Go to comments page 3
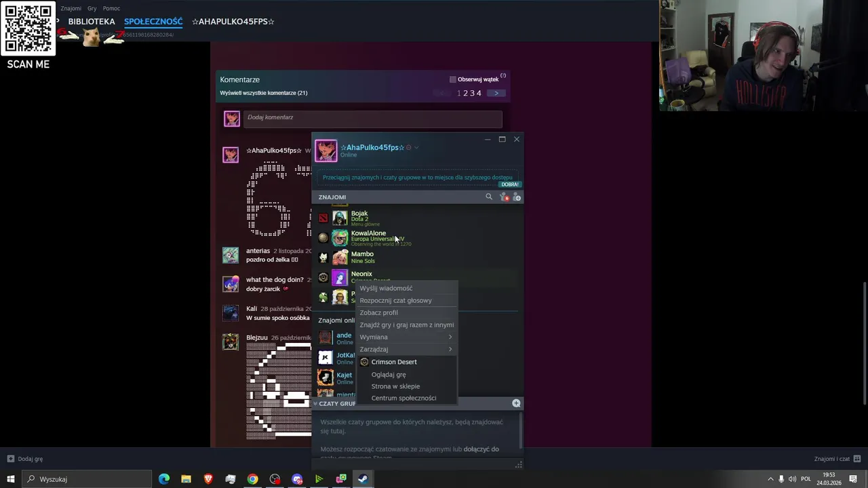This screenshot has height=488, width=868. 472,94
